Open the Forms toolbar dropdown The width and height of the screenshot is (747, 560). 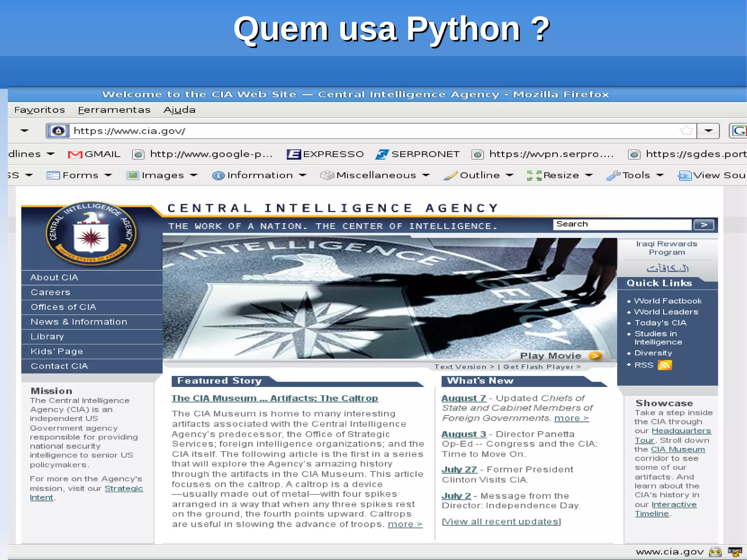point(79,175)
